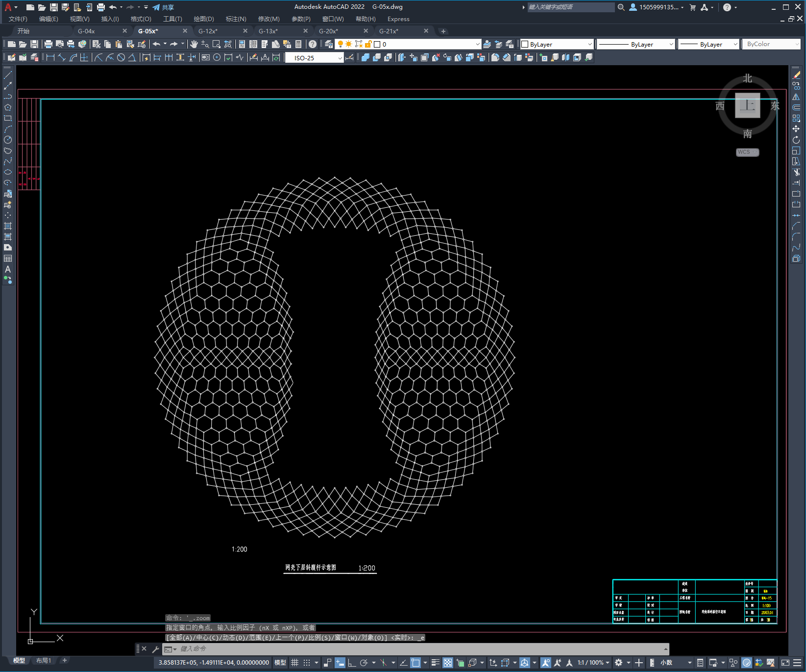806x672 pixels.
Task: Toggle ortho mode in status bar
Action: 352,663
